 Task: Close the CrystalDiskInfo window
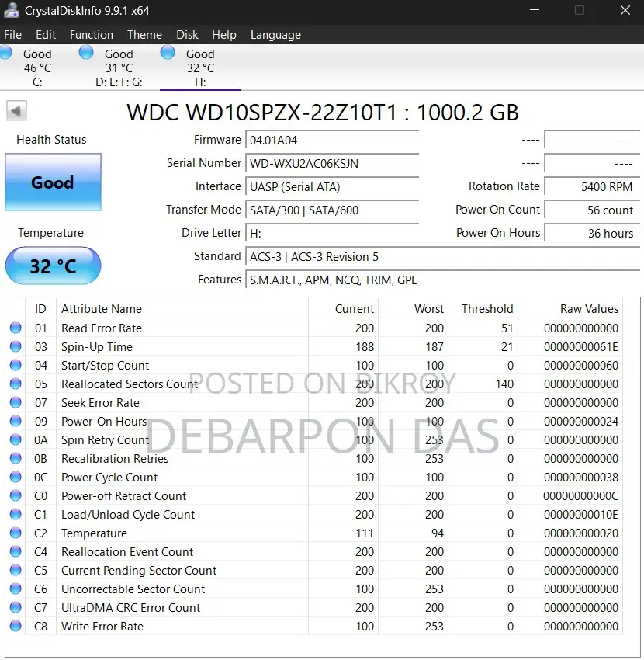tap(625, 10)
